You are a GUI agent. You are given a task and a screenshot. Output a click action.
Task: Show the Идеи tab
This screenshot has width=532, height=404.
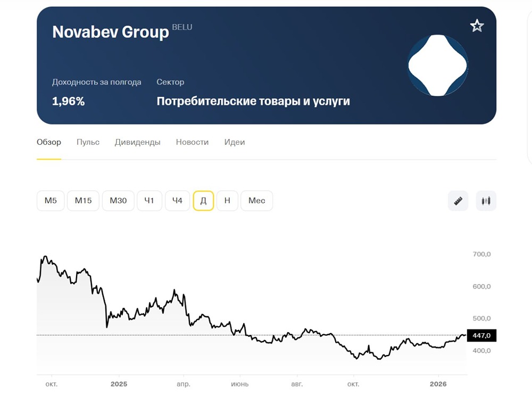(x=235, y=142)
